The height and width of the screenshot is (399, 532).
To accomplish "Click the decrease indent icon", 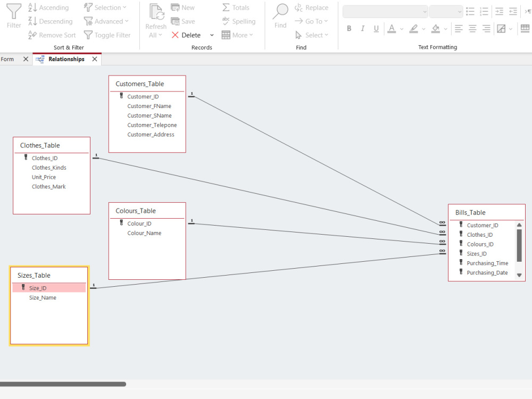I will [513, 12].
